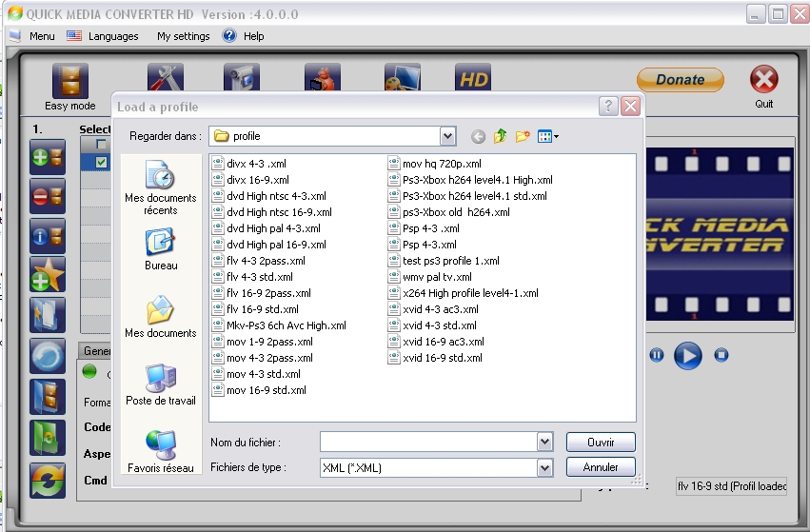Toggle the checked file list checkbox
This screenshot has height=532, width=810.
(x=101, y=162)
